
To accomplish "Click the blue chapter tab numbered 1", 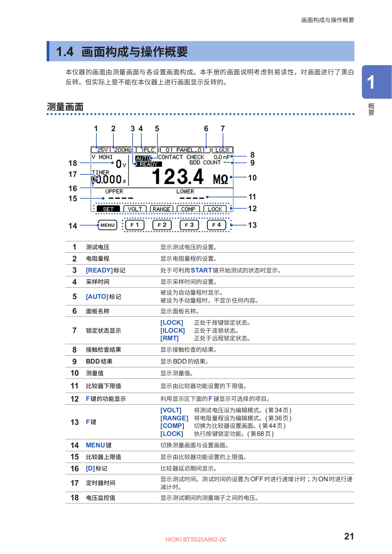I will 377,82.
